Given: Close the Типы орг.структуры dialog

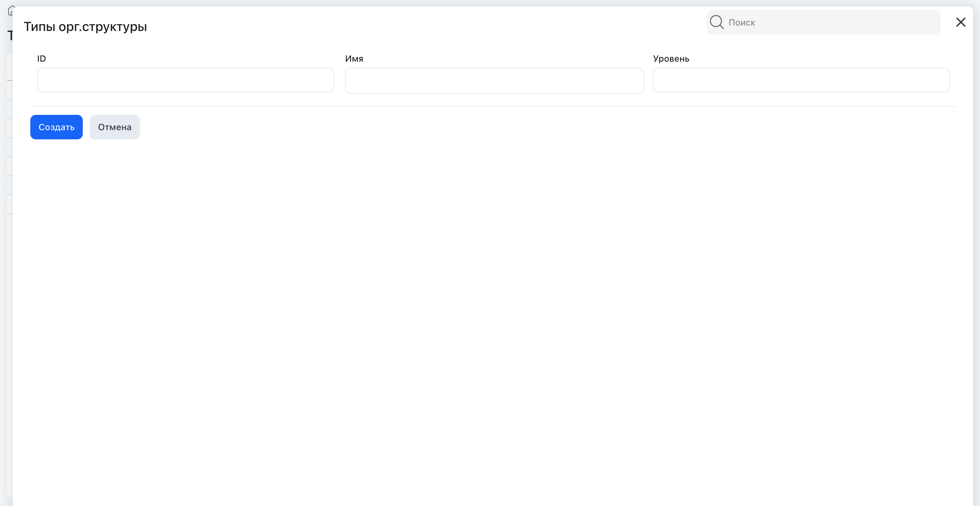Looking at the screenshot, I should coord(961,22).
